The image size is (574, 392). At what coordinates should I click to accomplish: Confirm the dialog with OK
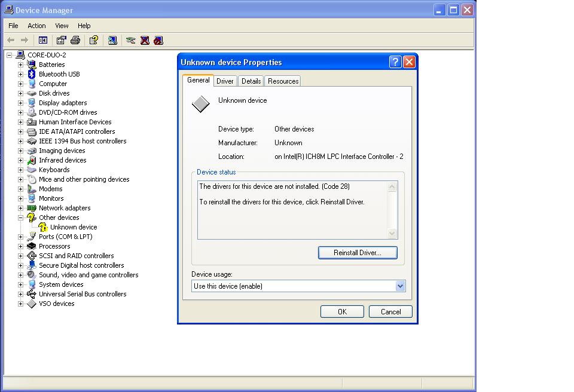[x=342, y=312]
